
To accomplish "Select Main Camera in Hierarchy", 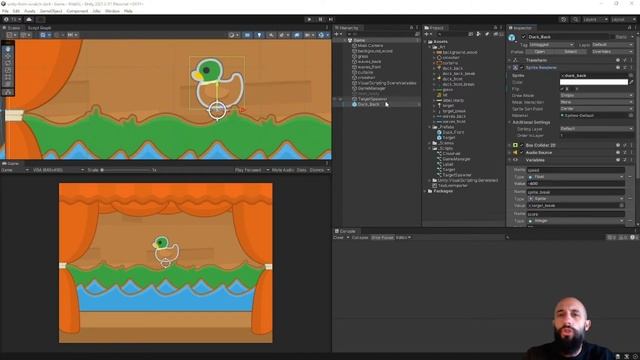I will (370, 46).
